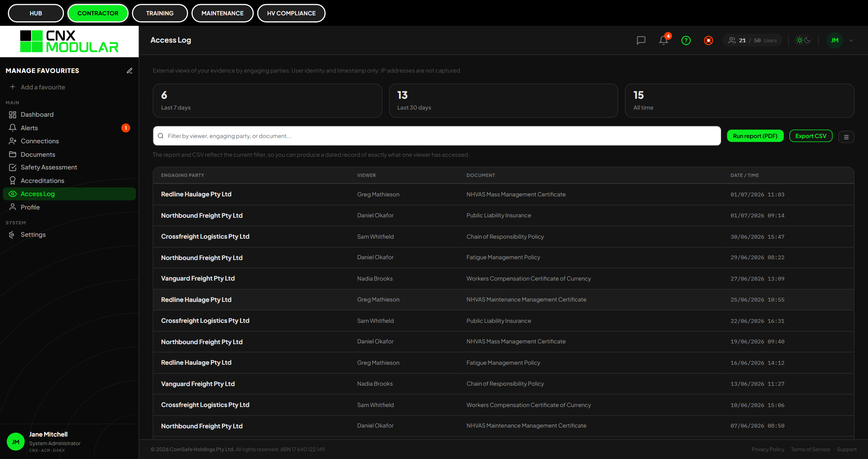Open the chat messages icon
Screen dimensions: 868x459
pyautogui.click(x=641, y=40)
